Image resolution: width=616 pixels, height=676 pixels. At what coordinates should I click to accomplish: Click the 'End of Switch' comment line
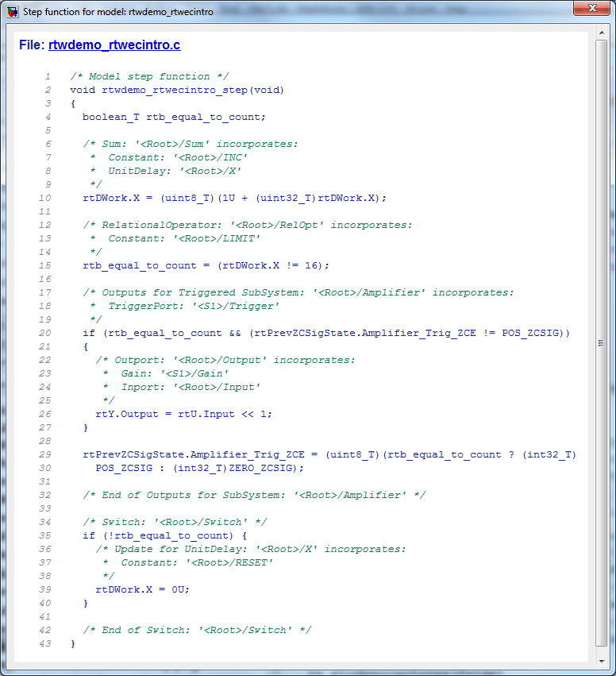click(x=197, y=630)
